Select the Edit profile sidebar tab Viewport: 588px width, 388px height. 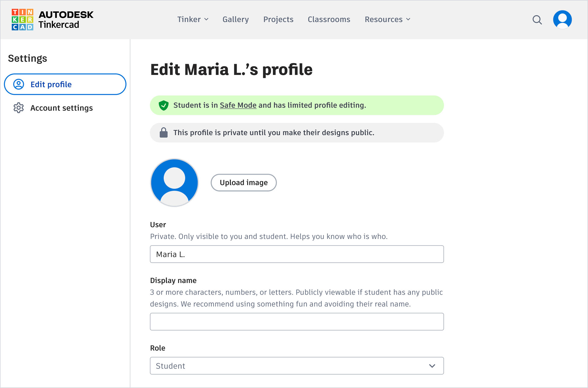65,84
